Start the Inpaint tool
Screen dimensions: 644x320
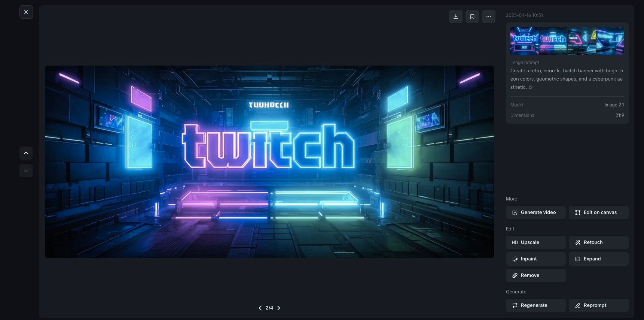coord(536,259)
